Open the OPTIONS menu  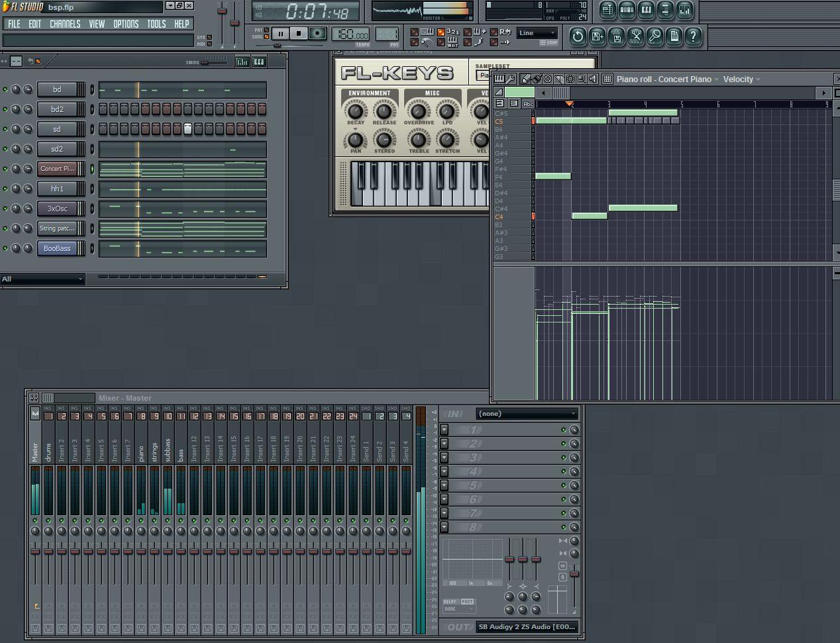[x=126, y=24]
